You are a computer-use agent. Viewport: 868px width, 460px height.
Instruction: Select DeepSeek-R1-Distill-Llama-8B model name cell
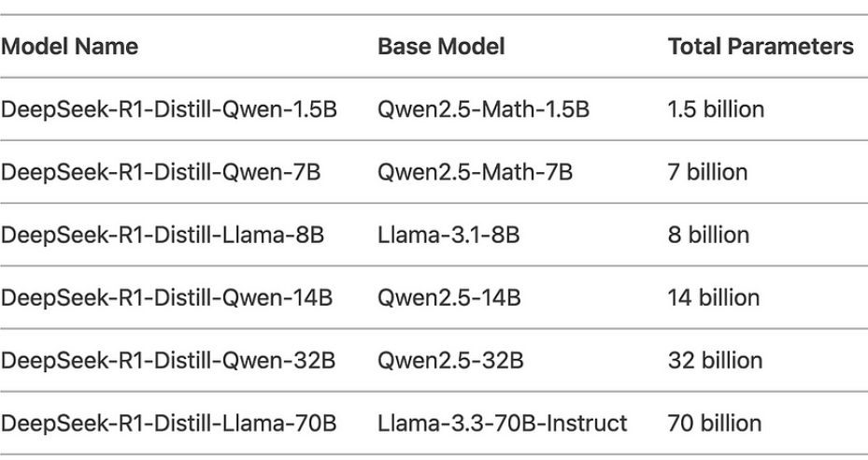[163, 235]
